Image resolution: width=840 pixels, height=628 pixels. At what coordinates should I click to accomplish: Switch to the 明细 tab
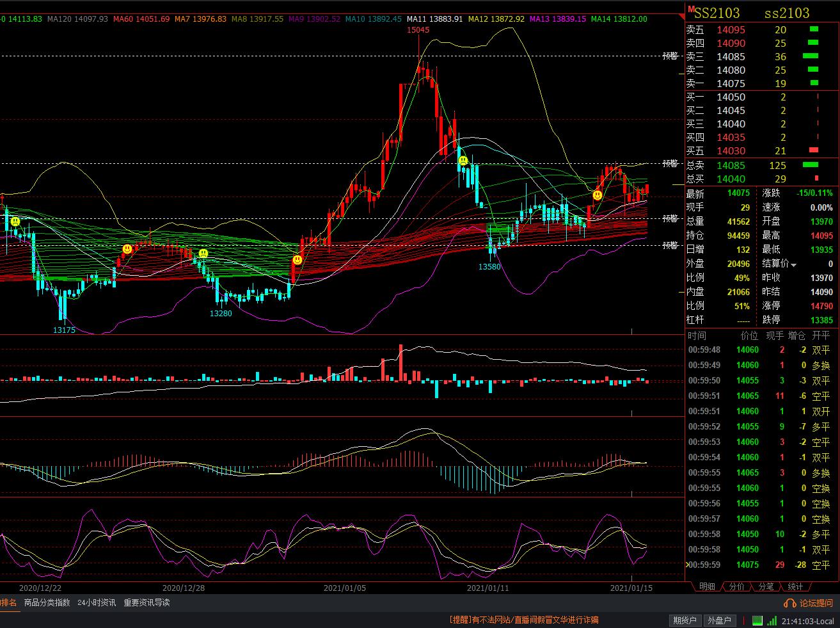click(707, 586)
